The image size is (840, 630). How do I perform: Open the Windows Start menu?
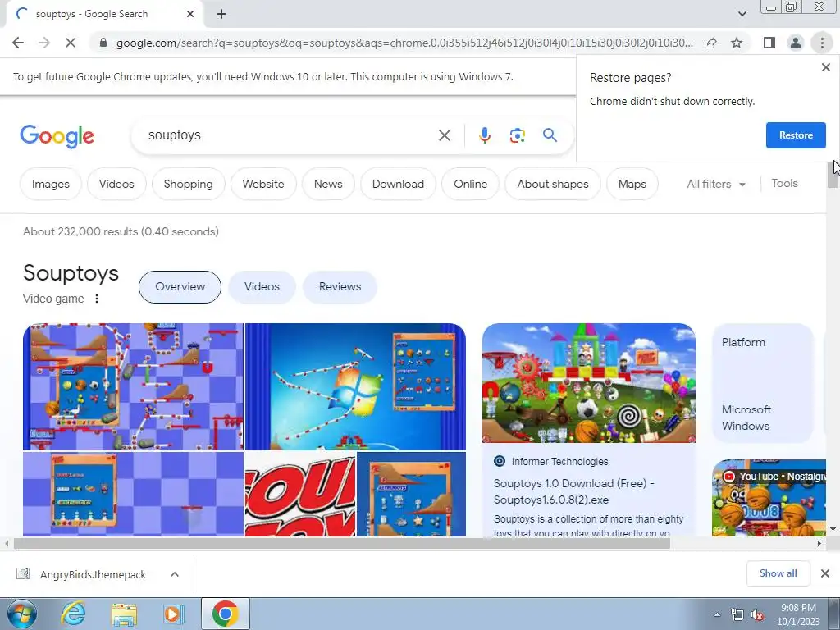22,614
